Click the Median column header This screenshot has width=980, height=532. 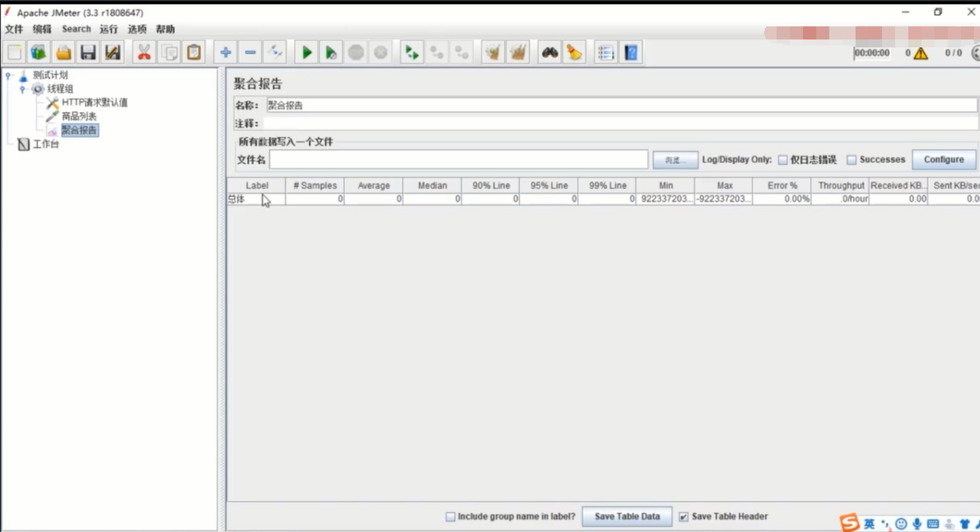432,186
